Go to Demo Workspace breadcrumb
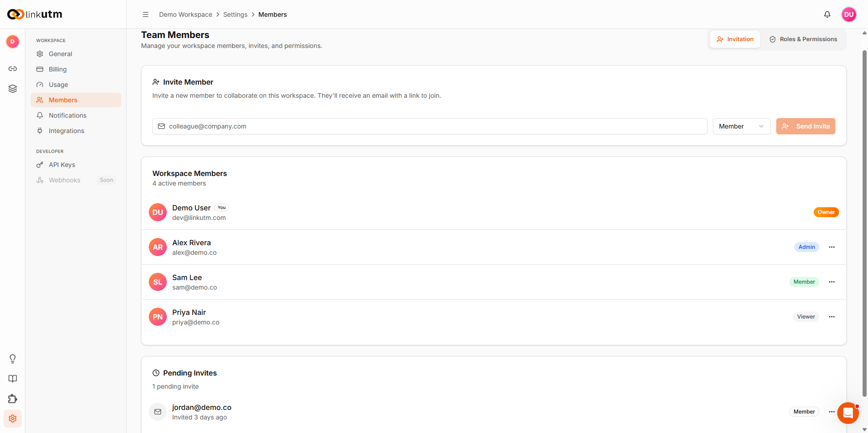 click(x=185, y=14)
